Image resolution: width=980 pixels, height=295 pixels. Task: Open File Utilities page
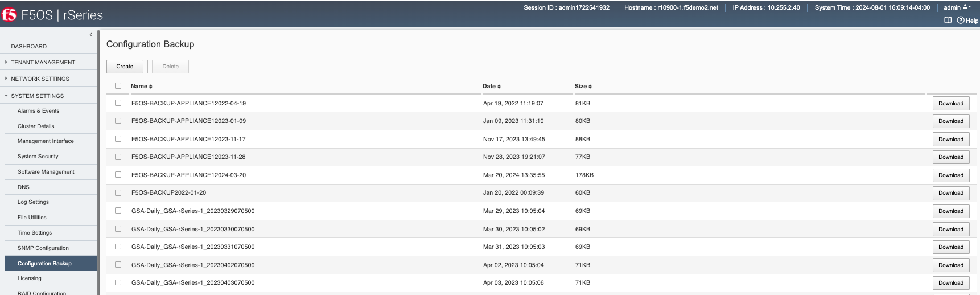[32, 218]
